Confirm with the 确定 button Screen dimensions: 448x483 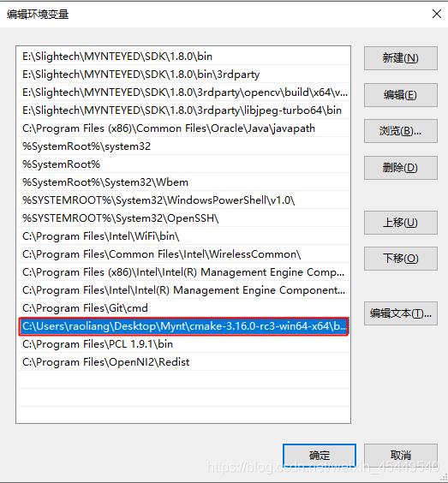click(x=320, y=456)
